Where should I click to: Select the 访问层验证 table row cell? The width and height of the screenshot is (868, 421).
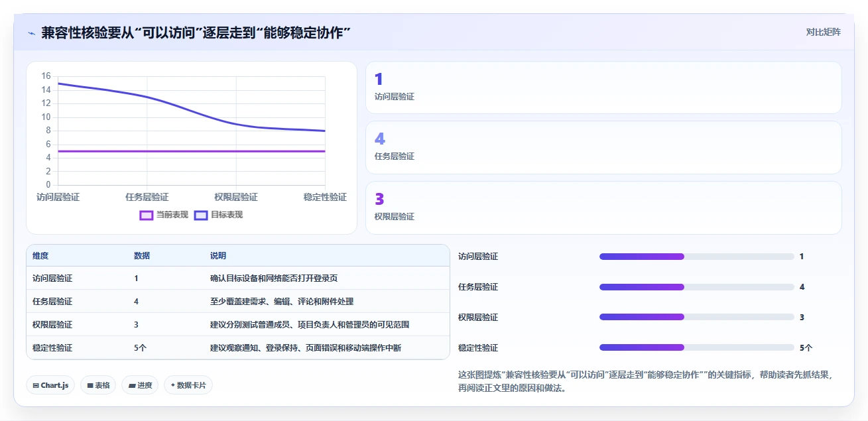click(52, 278)
